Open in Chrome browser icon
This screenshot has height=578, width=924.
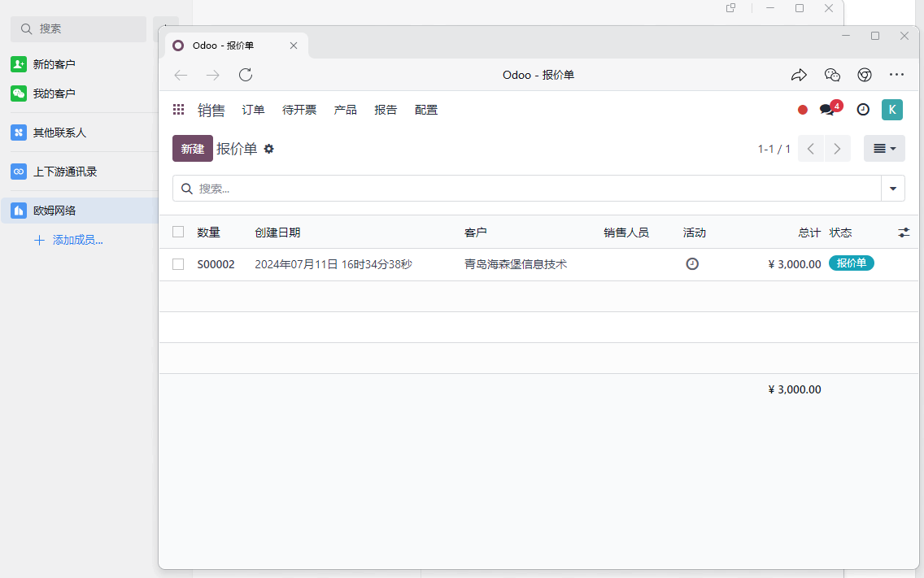point(865,75)
